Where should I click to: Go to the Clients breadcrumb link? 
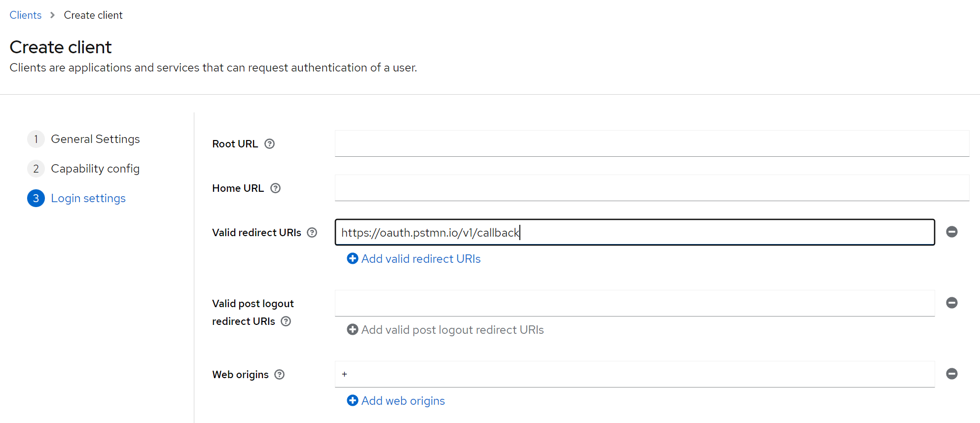tap(26, 15)
